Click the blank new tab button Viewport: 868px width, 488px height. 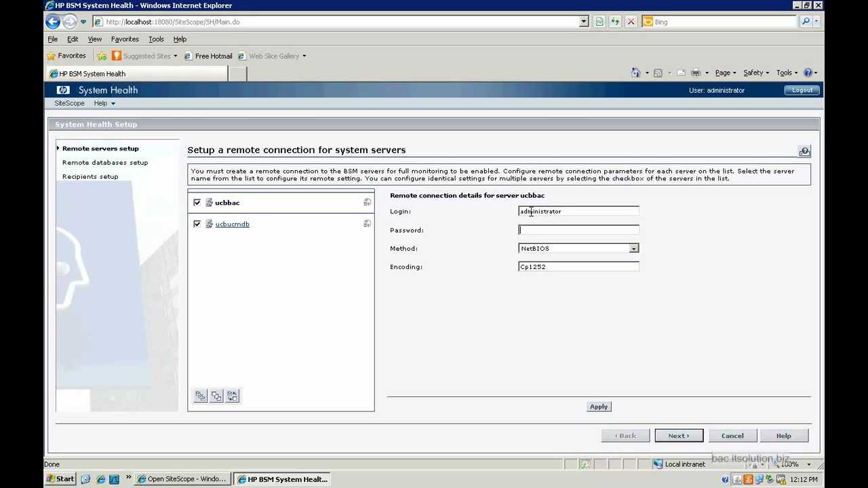coord(237,74)
